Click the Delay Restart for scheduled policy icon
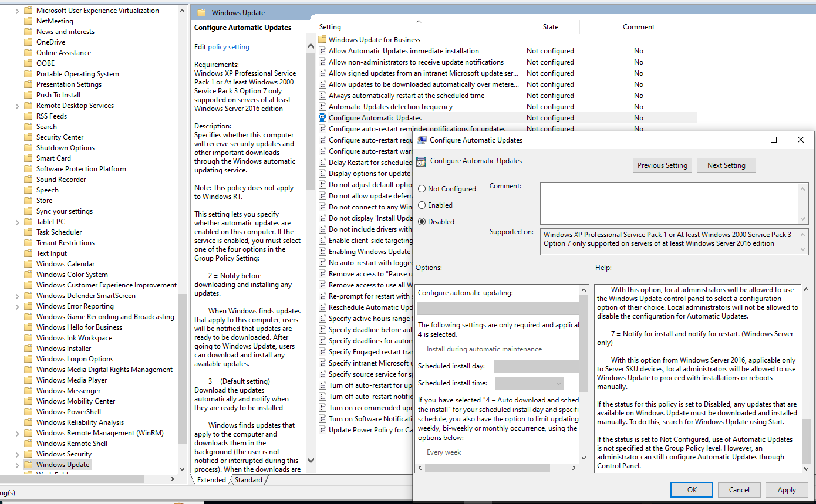This screenshot has height=504, width=816. (322, 163)
